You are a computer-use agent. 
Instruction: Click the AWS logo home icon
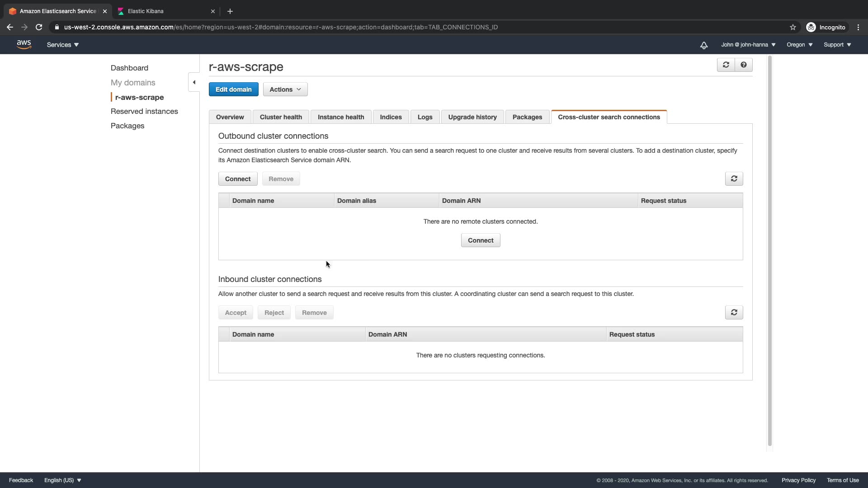click(x=24, y=44)
